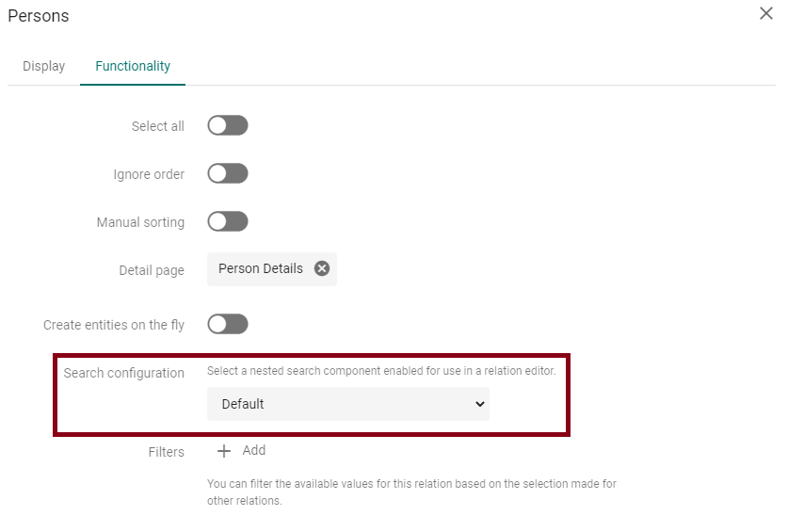Enable Create entities on the fly

[x=228, y=324]
